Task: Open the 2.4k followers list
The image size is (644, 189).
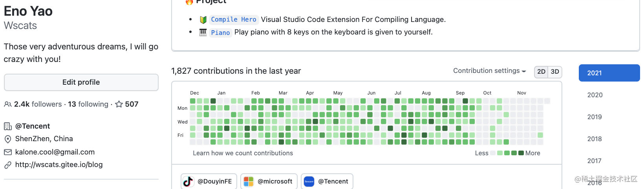Action: 38,104
